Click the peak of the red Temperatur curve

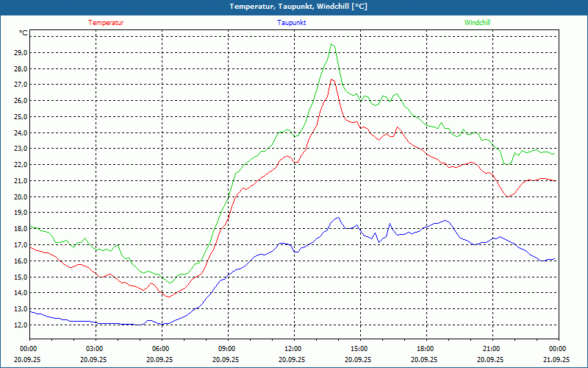click(332, 79)
